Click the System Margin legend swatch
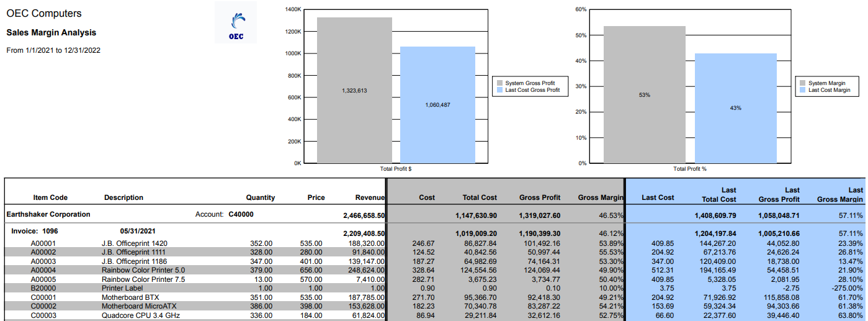The width and height of the screenshot is (868, 321). click(x=803, y=83)
